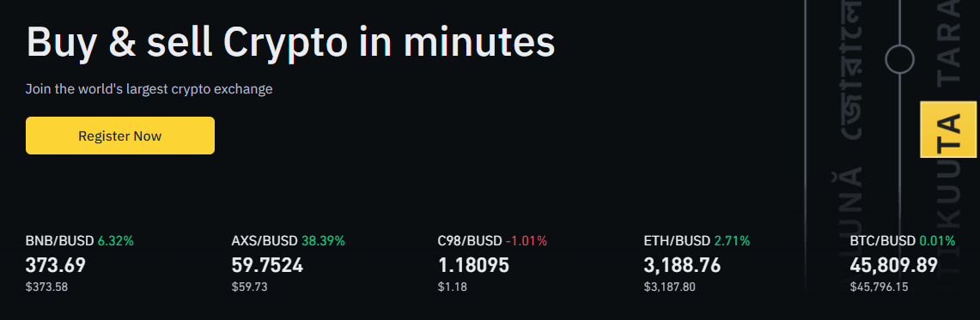Screen dimensions: 980x320
Task: Click the $59.73 USD equivalent
Action: click(250, 287)
